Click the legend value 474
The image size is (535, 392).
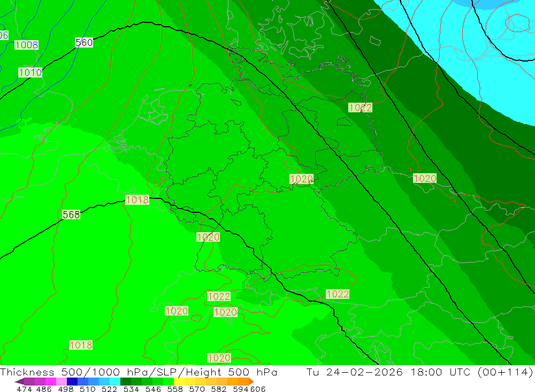tap(24, 389)
